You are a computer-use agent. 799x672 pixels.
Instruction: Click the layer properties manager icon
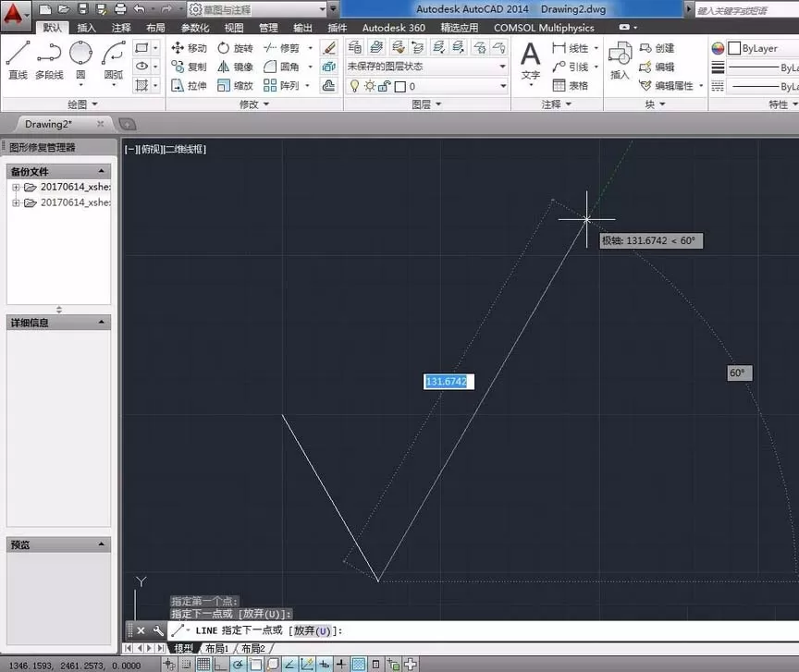[x=355, y=47]
